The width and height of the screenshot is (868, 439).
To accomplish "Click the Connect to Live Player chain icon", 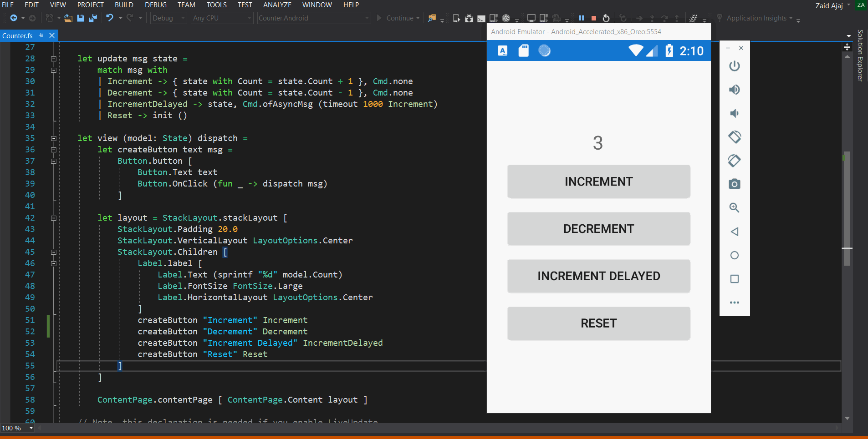I will [x=694, y=18].
